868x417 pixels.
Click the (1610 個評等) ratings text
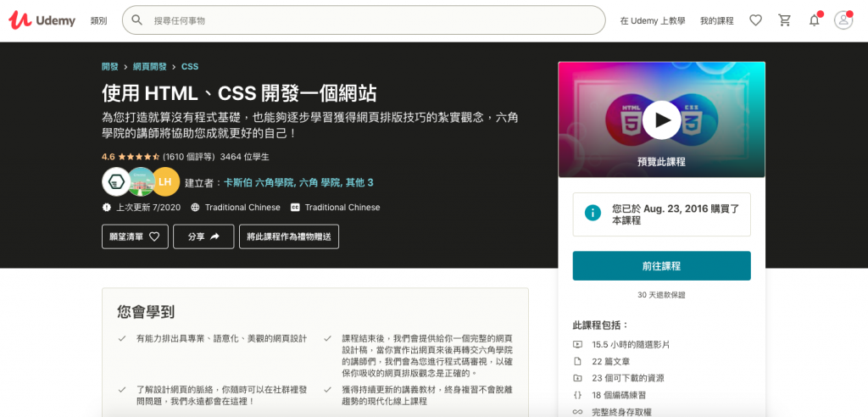(189, 157)
